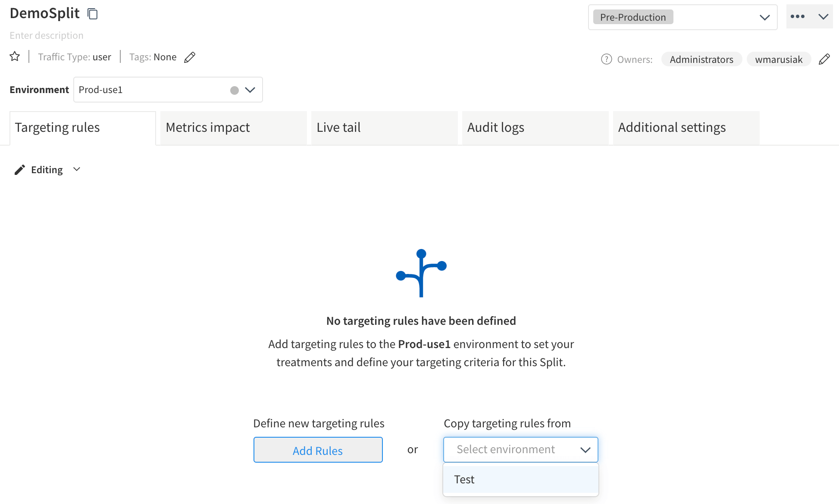Screen dimensions: 839x504
Task: Switch to the Metrics impact tab
Action: pyautogui.click(x=207, y=127)
